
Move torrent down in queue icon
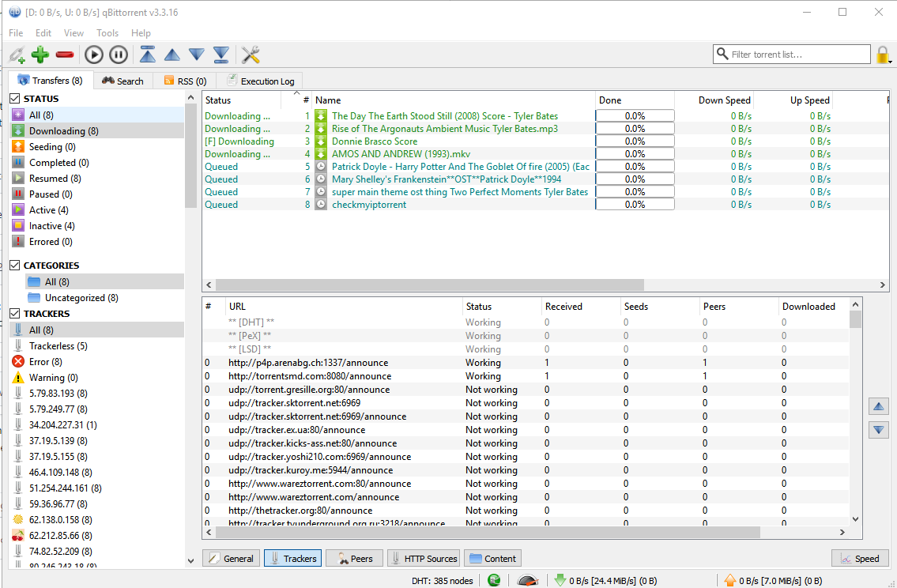pyautogui.click(x=197, y=55)
